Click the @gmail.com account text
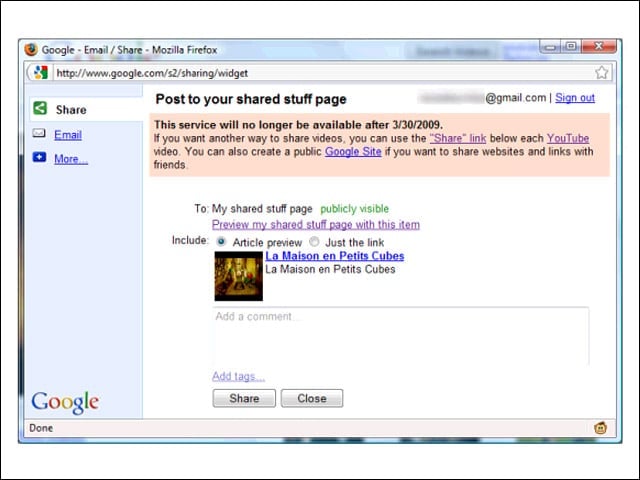Screen dimensions: 640x480 516,98
